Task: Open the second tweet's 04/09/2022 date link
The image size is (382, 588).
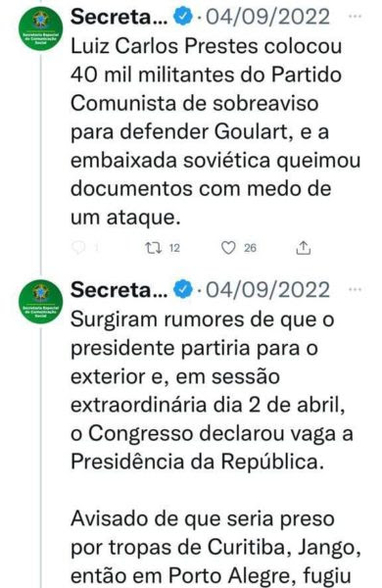Action: point(268,290)
